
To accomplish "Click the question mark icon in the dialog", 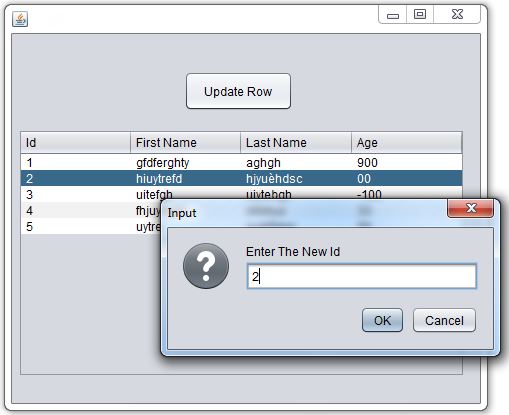I will [x=206, y=266].
